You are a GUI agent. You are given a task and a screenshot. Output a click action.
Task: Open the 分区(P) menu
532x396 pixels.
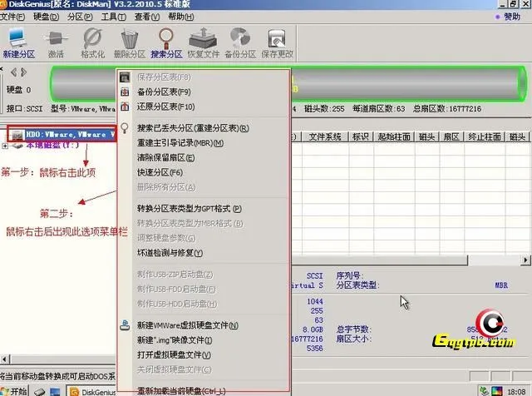click(80, 17)
